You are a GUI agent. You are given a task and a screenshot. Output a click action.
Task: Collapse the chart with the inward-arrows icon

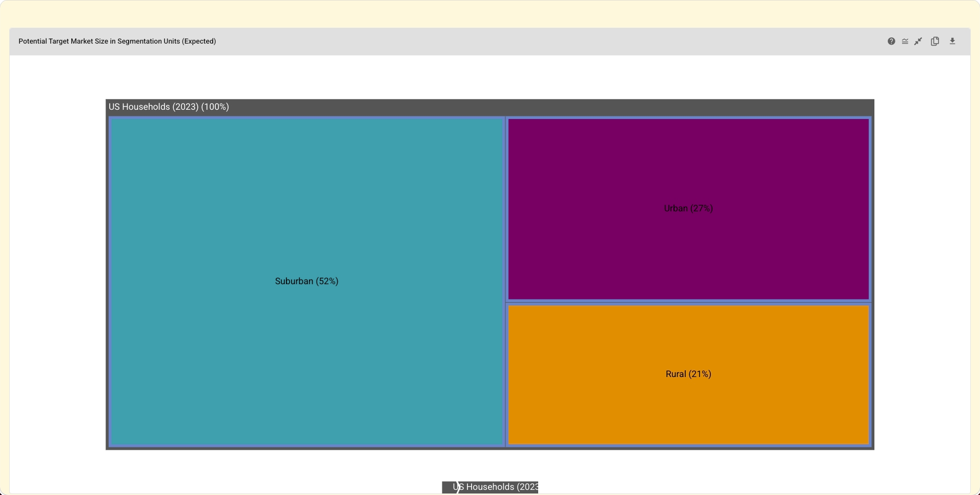click(918, 42)
